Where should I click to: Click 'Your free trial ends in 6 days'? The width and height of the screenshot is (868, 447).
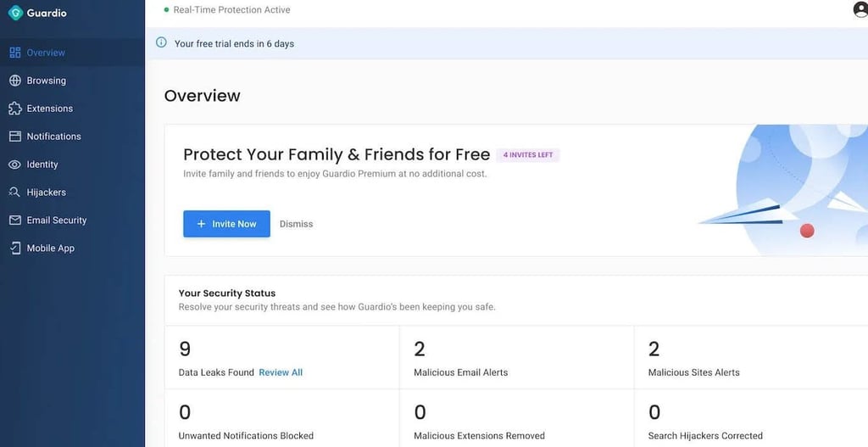(234, 44)
